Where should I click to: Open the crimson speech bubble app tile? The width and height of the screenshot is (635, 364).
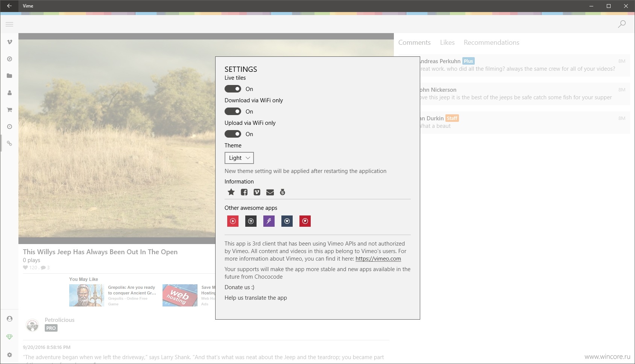[x=305, y=221]
